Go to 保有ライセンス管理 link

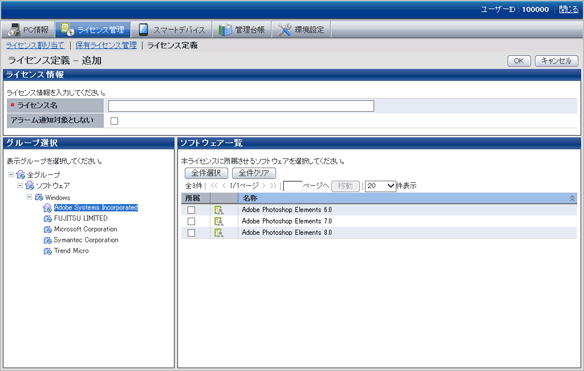pos(106,45)
